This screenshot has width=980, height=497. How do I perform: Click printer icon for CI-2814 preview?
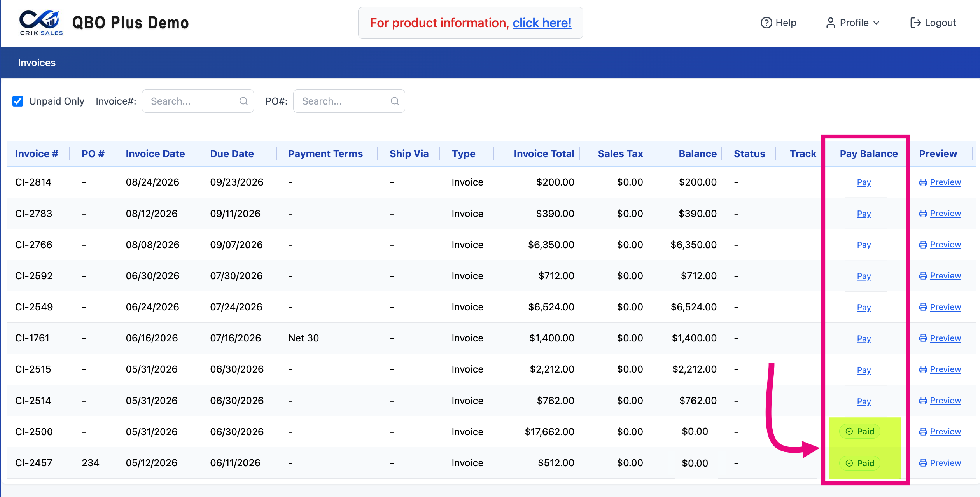tap(923, 182)
